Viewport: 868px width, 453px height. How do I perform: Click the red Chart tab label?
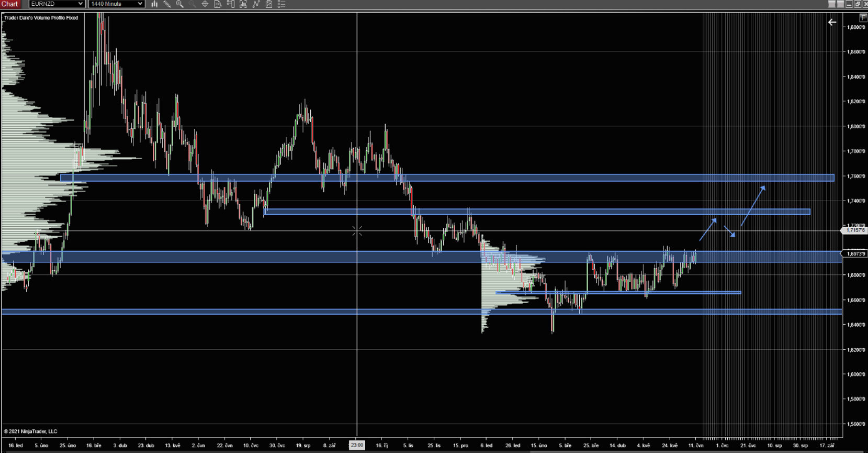click(x=10, y=4)
